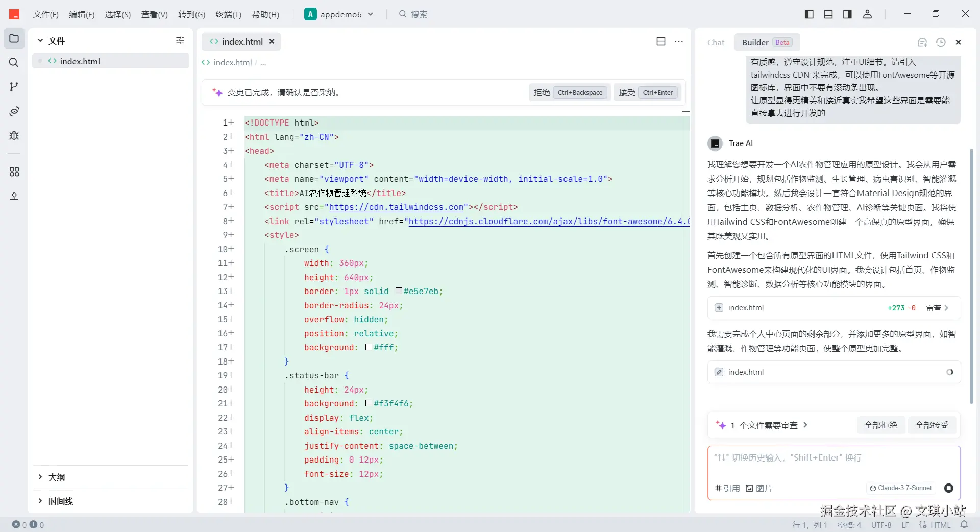Viewport: 980px width, 532px height.
Task: Open the search sidebar icon
Action: (14, 63)
